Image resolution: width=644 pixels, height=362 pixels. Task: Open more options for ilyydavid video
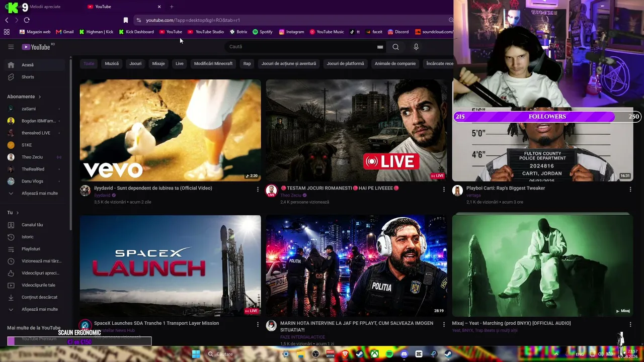click(x=258, y=190)
